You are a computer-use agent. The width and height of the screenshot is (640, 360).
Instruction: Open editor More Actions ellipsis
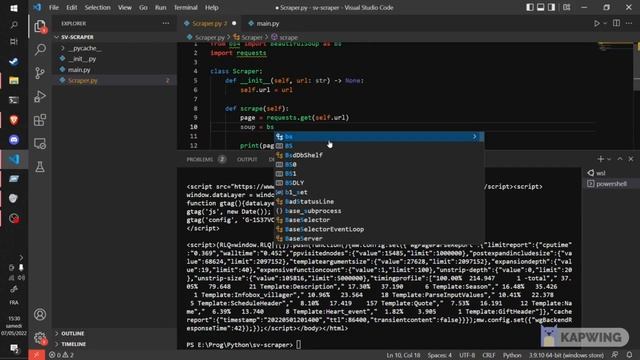tap(629, 24)
